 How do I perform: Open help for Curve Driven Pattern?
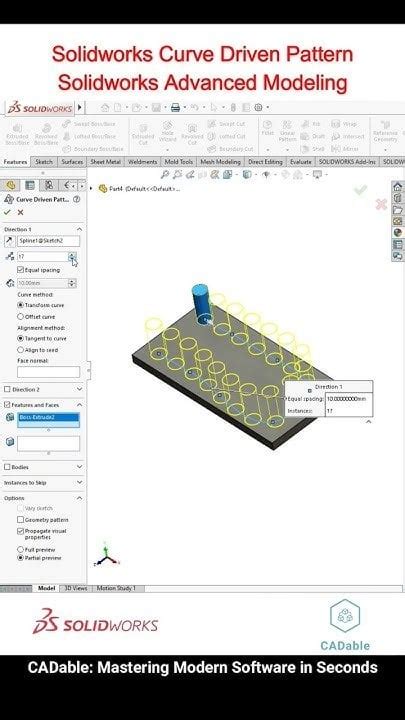[77, 199]
